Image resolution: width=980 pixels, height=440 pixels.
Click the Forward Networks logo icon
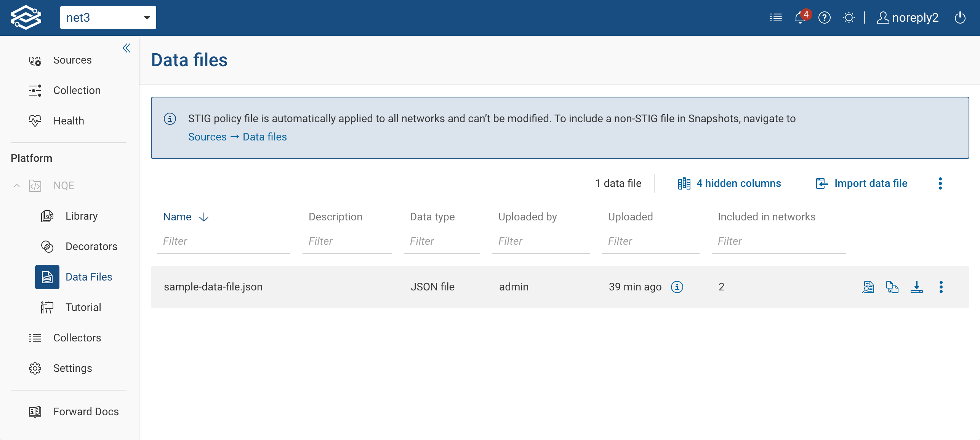pos(26,18)
